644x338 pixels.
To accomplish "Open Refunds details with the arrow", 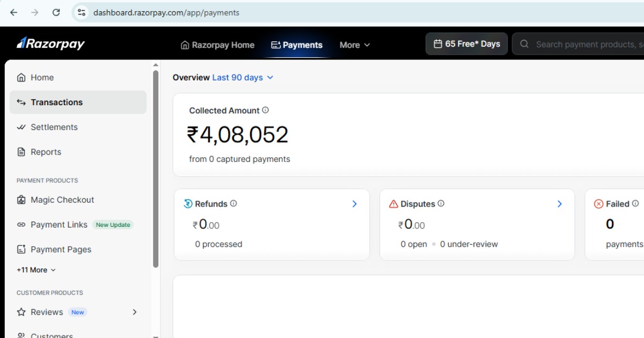I will tap(354, 204).
